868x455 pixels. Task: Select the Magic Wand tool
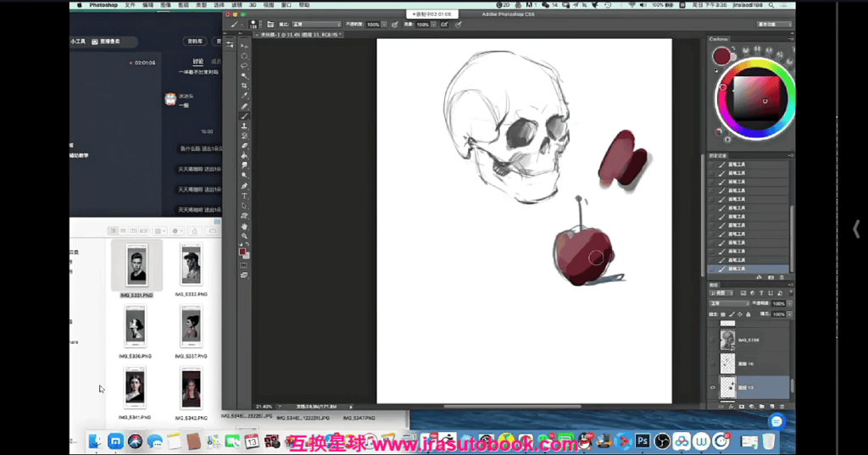244,76
